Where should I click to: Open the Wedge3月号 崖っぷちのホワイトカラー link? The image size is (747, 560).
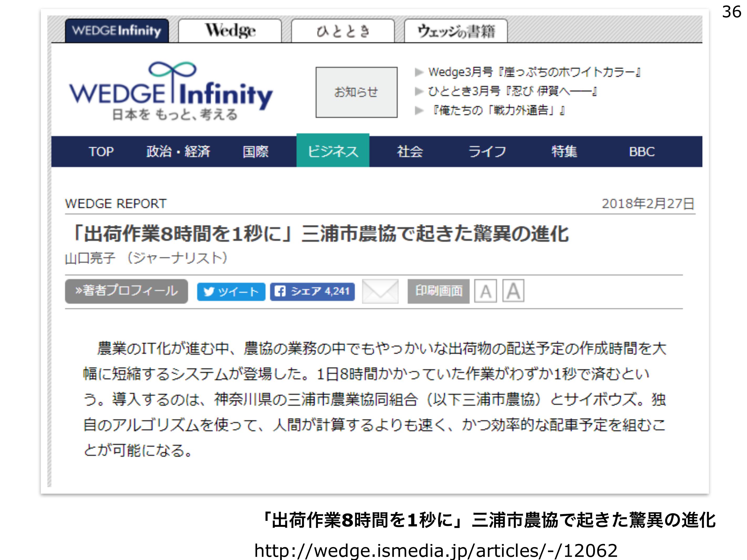(534, 72)
